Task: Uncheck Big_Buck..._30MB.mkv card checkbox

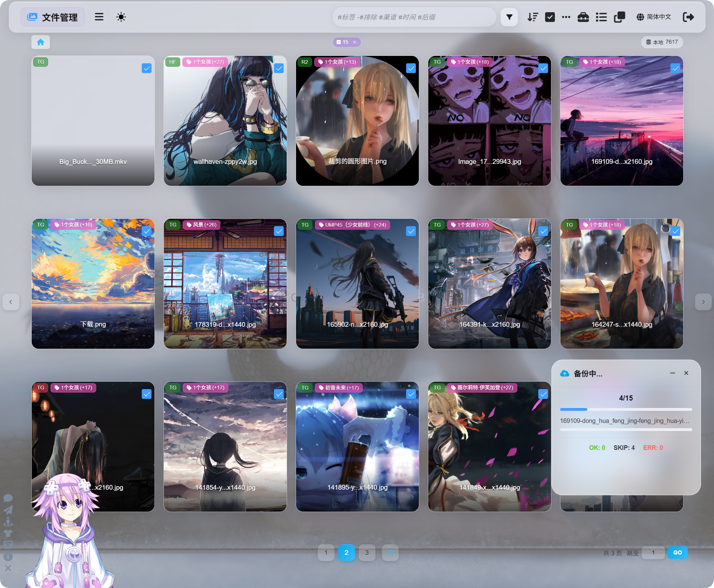Action: click(x=147, y=69)
